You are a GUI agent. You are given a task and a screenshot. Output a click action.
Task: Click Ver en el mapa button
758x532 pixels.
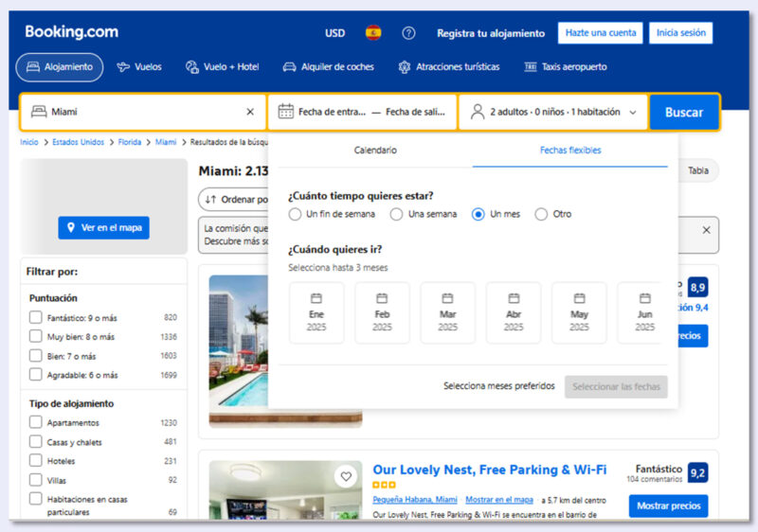[104, 227]
